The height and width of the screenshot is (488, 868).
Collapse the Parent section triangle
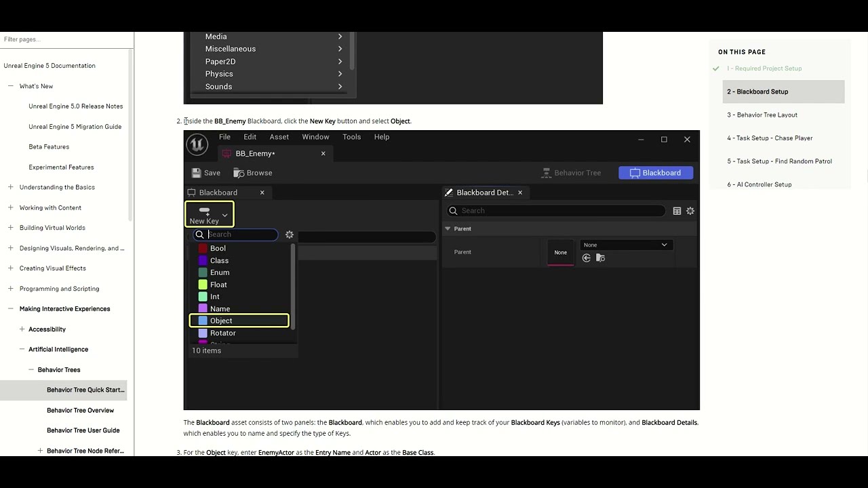tap(448, 229)
